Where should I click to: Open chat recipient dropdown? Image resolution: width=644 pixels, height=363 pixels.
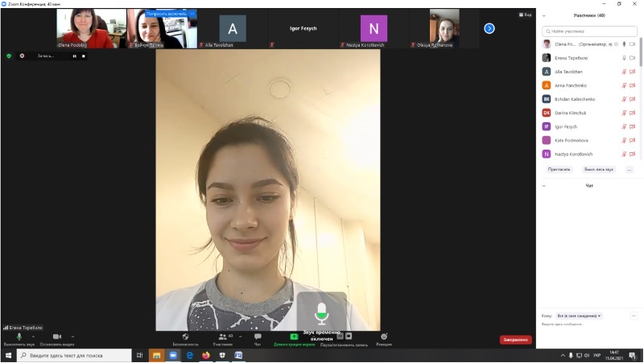point(579,316)
